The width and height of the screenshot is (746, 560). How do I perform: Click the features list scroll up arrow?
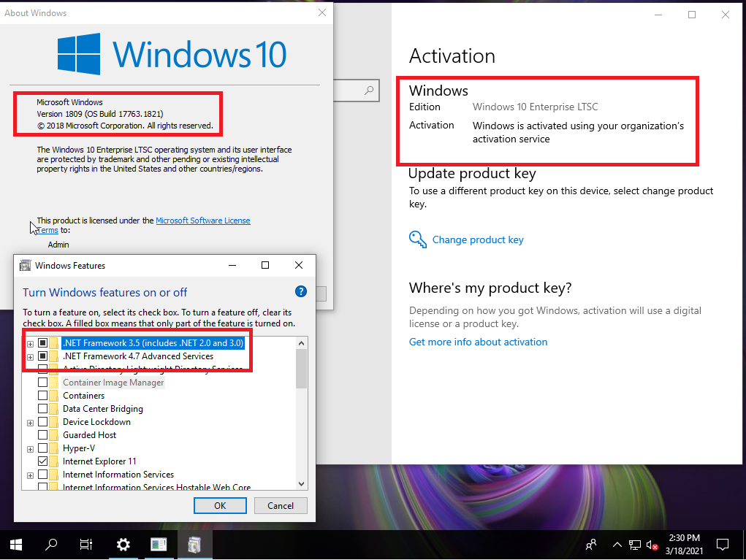[x=301, y=342]
